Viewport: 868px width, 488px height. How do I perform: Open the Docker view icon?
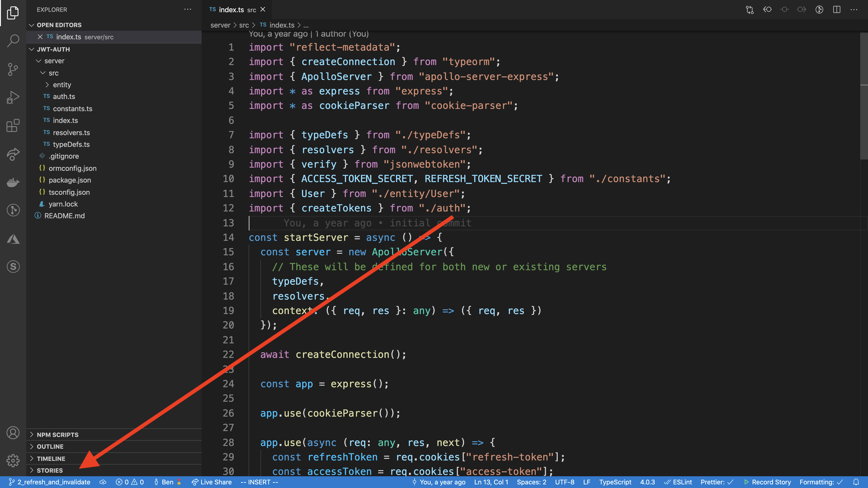[x=13, y=182]
